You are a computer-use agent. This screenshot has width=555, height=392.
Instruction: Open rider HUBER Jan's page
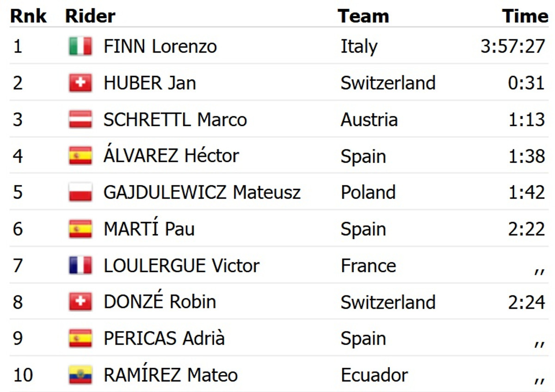click(149, 83)
